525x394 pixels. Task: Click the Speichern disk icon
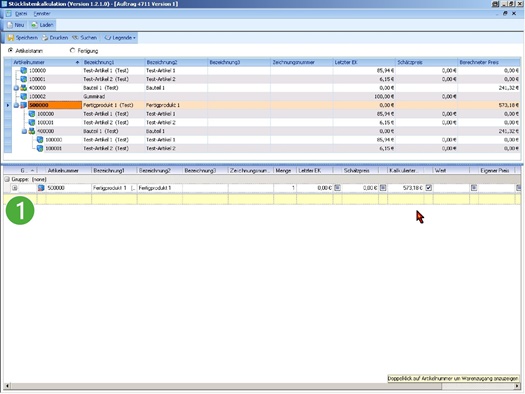11,38
